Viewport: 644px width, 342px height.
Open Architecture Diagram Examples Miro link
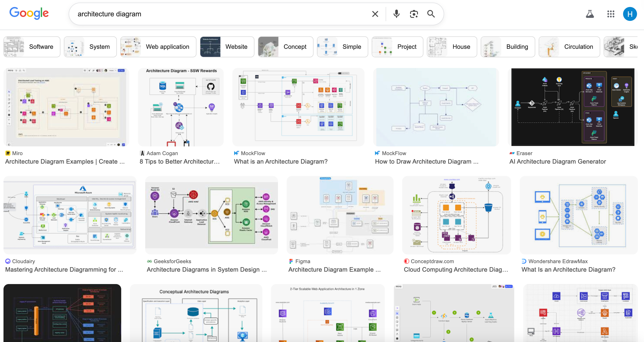[65, 162]
